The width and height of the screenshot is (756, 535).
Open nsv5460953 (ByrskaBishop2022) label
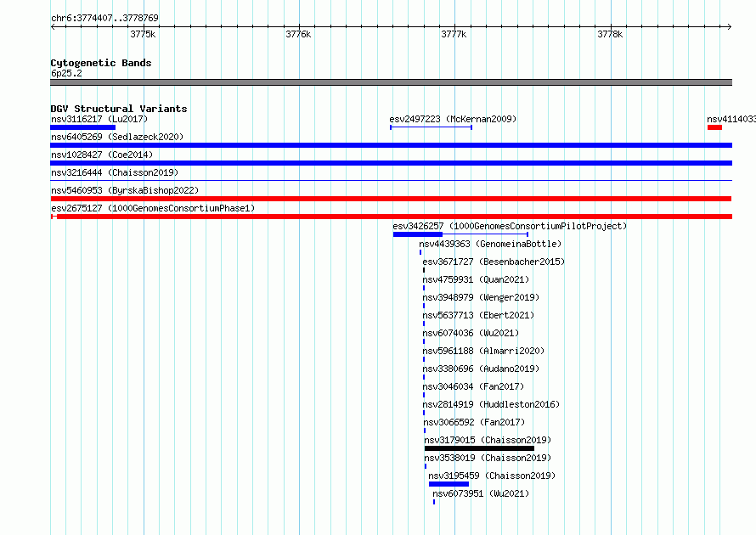click(125, 190)
